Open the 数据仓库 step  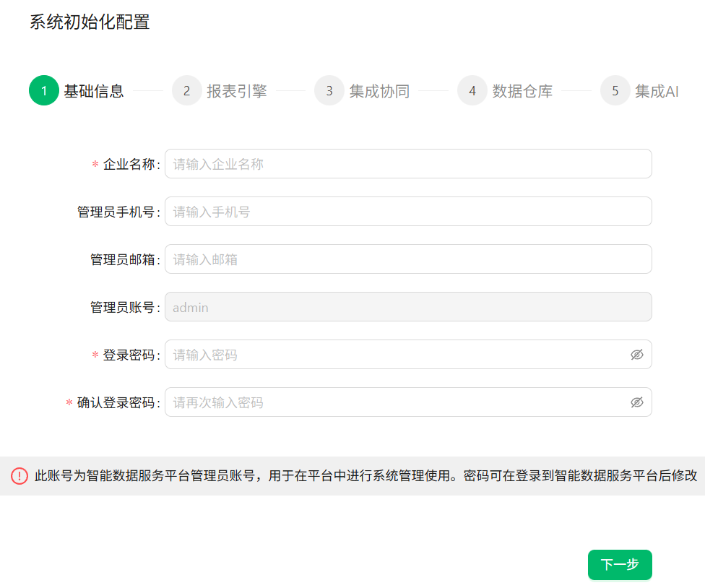tap(522, 91)
